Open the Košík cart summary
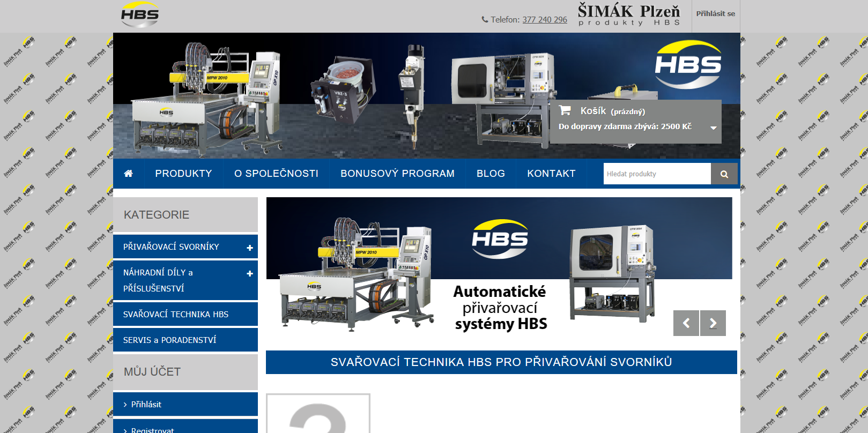Image resolution: width=868 pixels, height=433 pixels. point(635,122)
